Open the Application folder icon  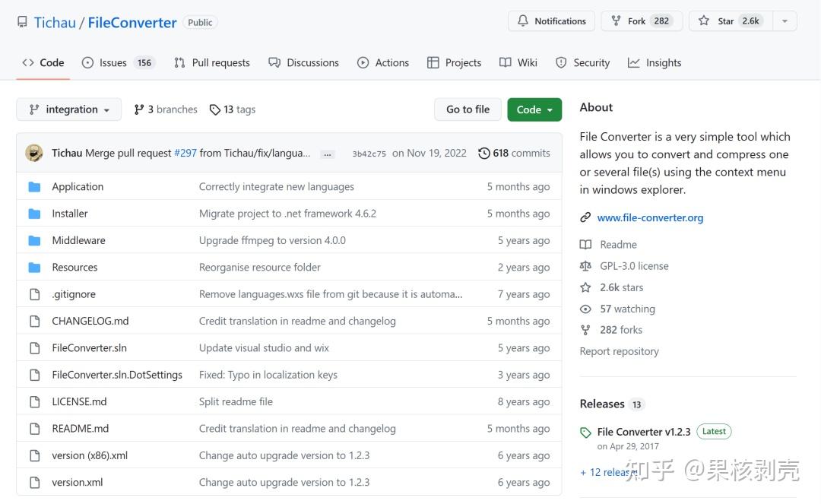[x=34, y=187]
